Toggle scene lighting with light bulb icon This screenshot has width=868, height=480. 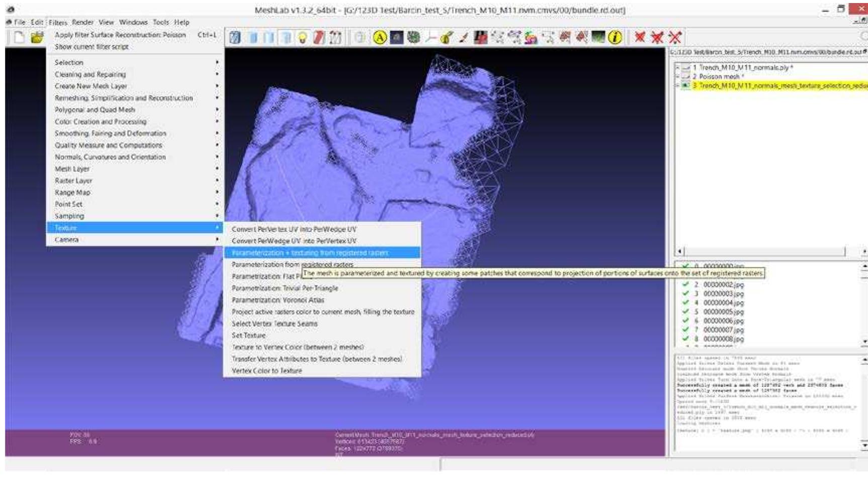pos(302,36)
